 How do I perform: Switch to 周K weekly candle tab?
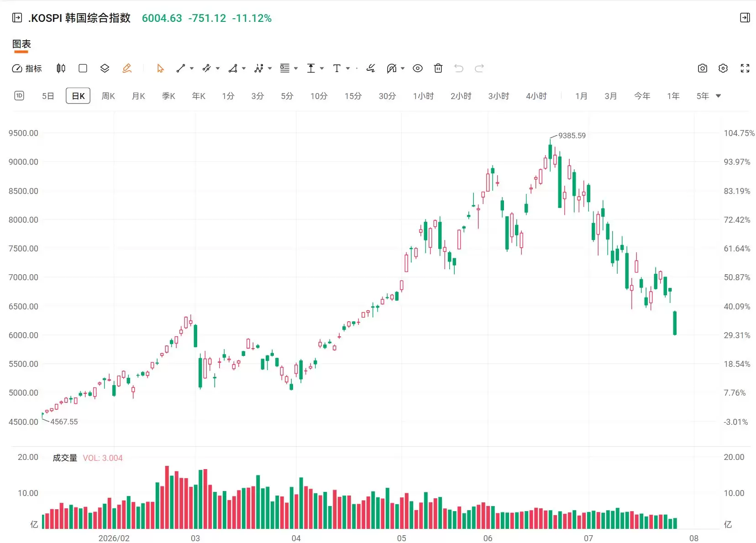click(x=108, y=96)
